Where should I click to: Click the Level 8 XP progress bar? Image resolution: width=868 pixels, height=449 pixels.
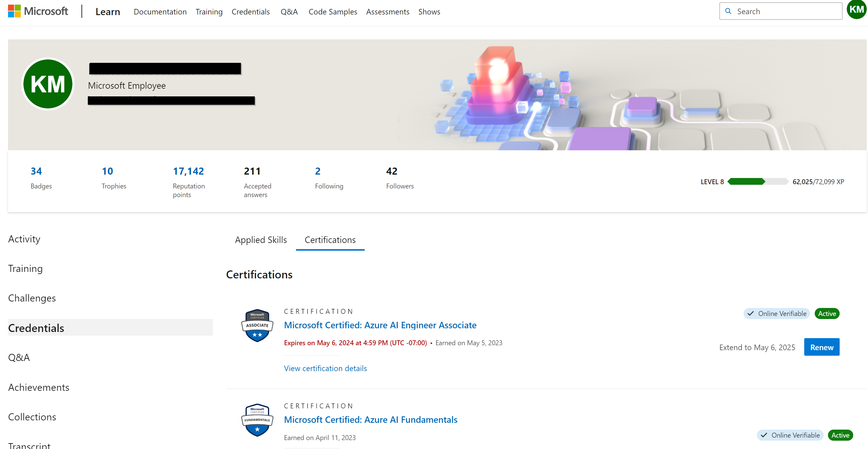(757, 182)
